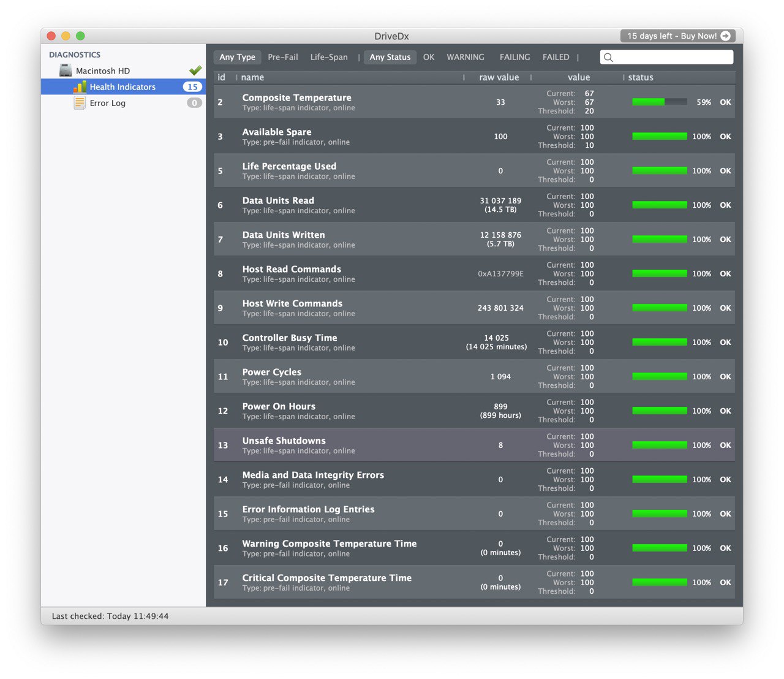Click Composite Temperature 59% health bar

pos(660,102)
